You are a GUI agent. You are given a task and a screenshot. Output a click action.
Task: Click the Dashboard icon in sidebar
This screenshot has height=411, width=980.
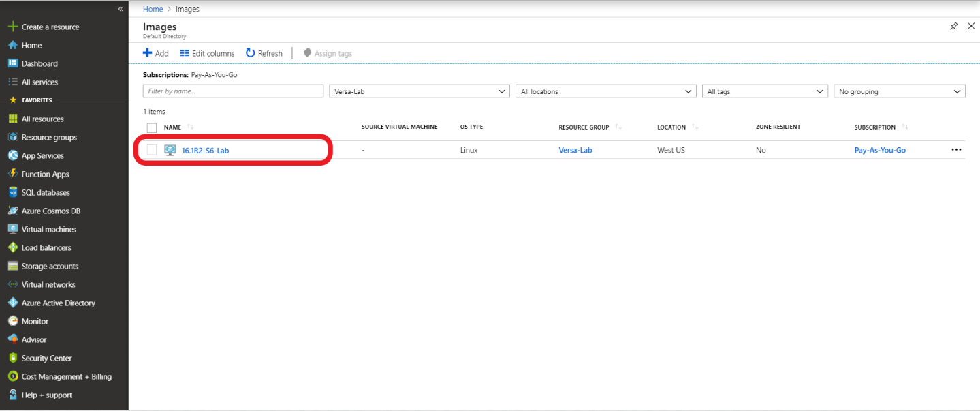point(12,63)
